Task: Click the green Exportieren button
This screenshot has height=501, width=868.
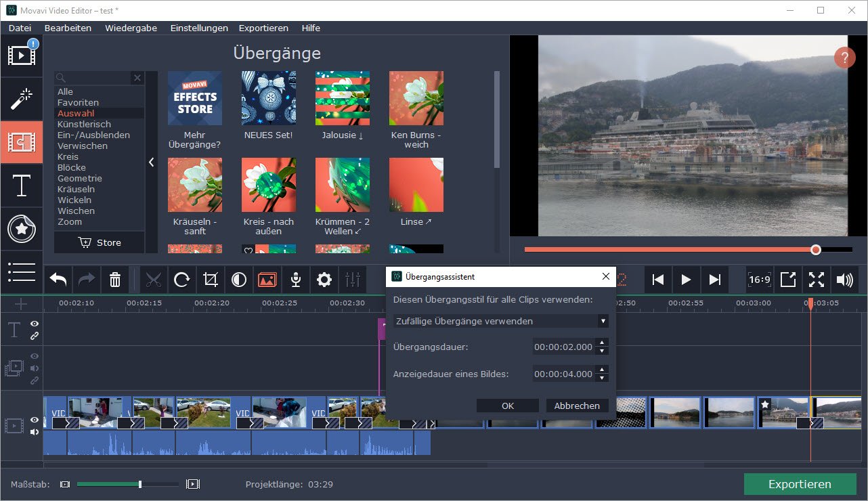Action: point(800,484)
